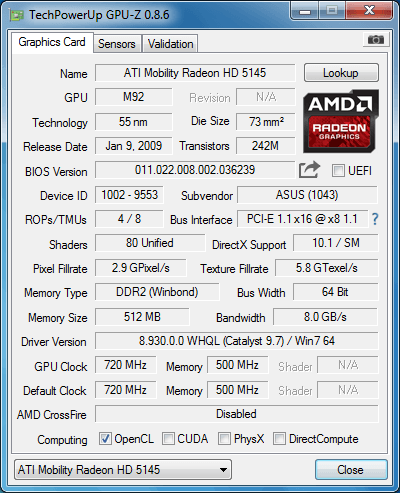This screenshot has height=493, width=400.
Task: Tick the PhysX checkbox
Action: tap(224, 439)
